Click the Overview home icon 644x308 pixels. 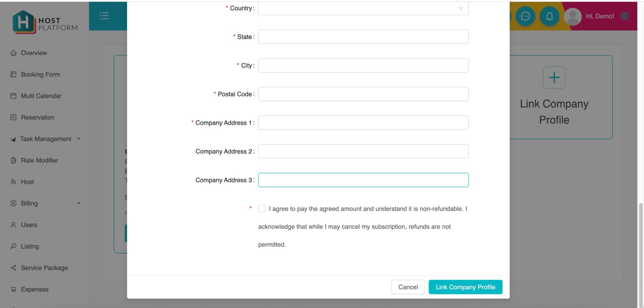[x=13, y=53]
